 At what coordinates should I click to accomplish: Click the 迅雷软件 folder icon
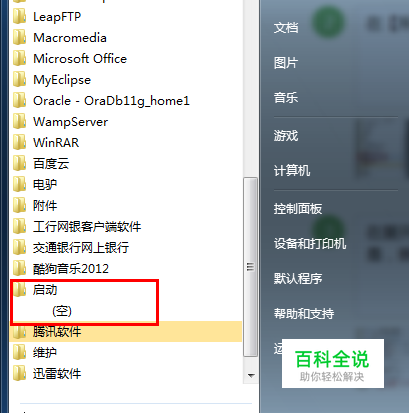click(x=19, y=374)
